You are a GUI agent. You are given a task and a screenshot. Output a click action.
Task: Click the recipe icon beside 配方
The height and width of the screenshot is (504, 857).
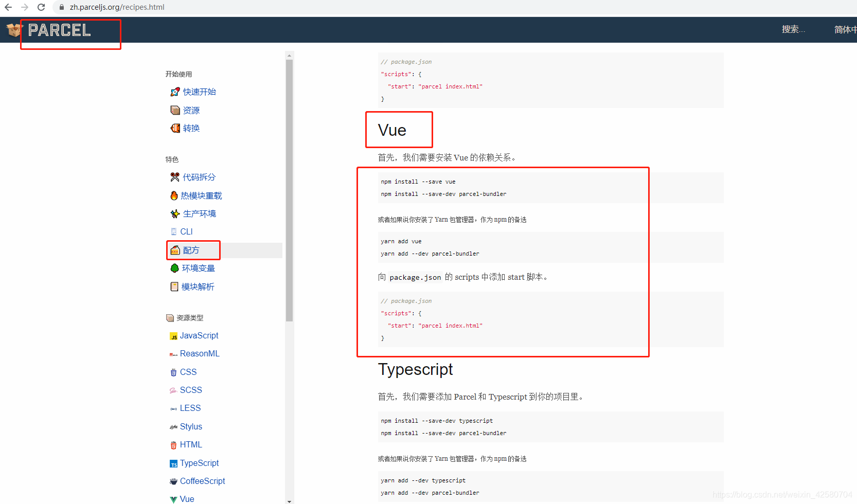point(175,250)
